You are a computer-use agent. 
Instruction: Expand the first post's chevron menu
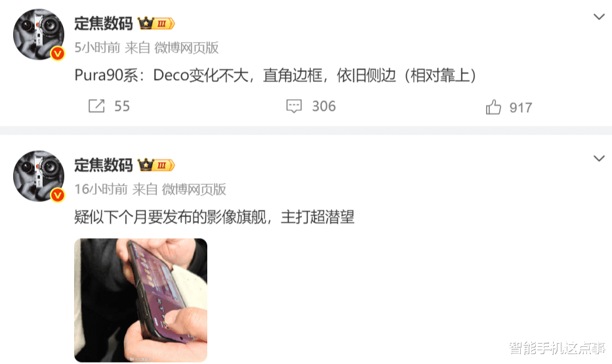click(599, 17)
